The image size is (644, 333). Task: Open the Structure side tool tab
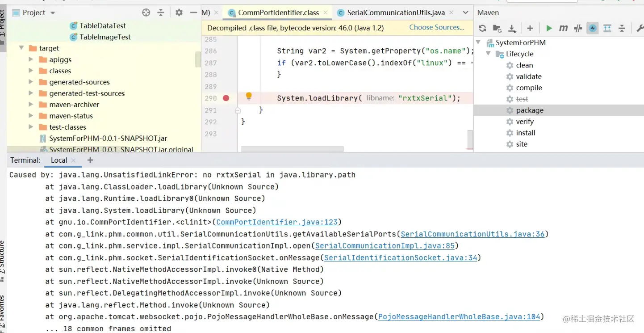point(3,261)
